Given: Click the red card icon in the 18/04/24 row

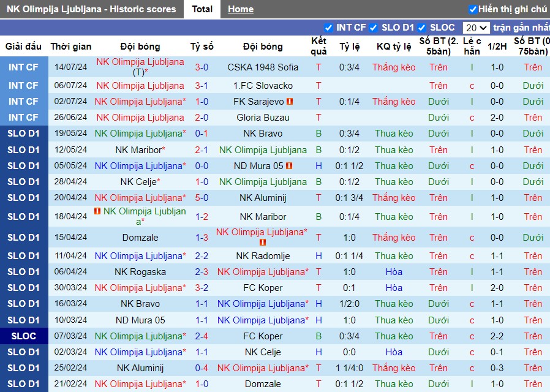Looking at the screenshot, I should 97,211.
